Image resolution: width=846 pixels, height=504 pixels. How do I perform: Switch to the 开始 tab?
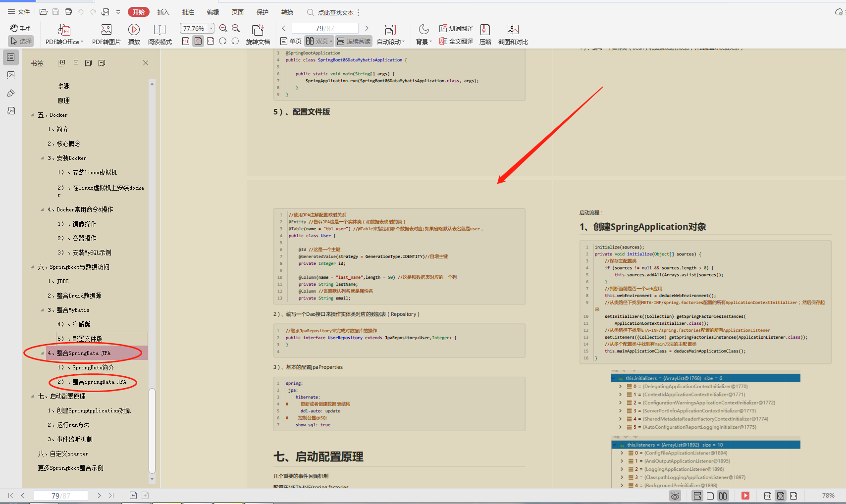click(x=139, y=12)
